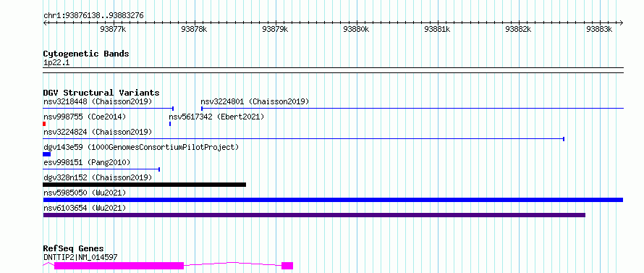Click the small magenta DNTTIP2 exon block
Image resolution: width=644 pixels, height=273 pixels.
click(287, 266)
